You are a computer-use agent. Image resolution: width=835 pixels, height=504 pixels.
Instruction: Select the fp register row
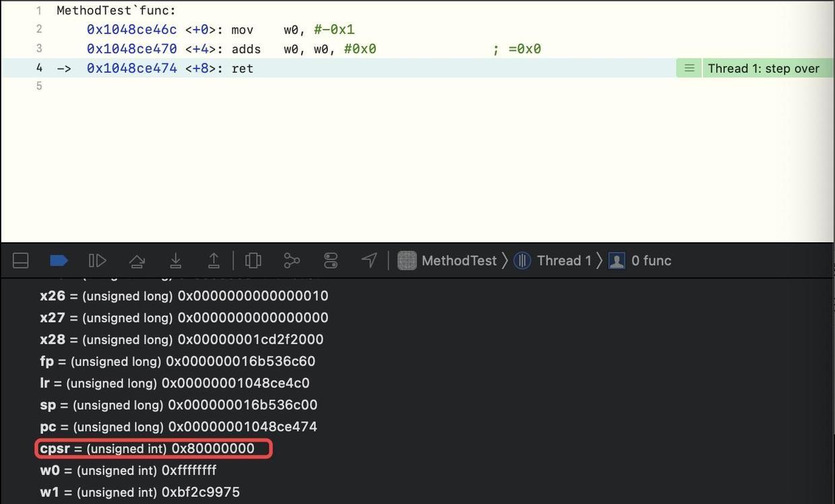[178, 361]
